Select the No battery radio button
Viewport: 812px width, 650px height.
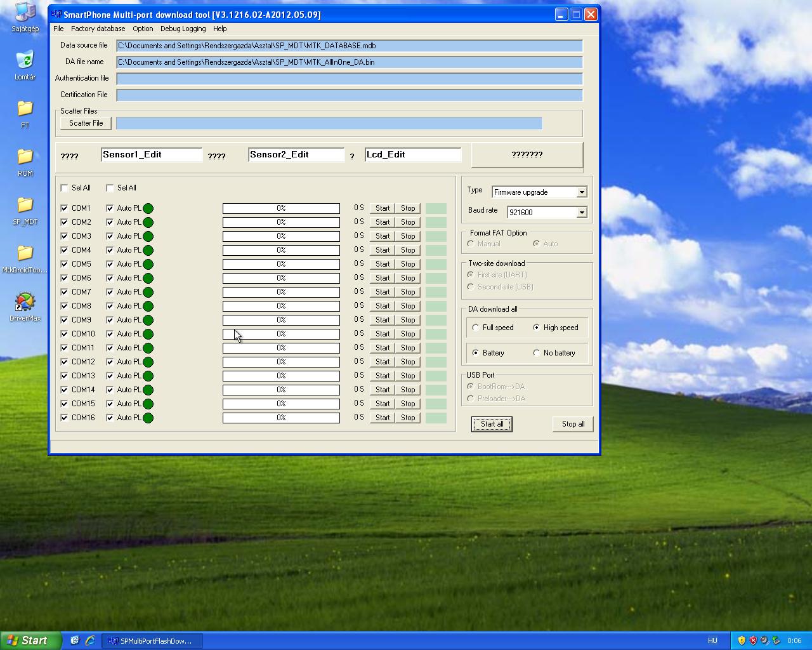537,353
